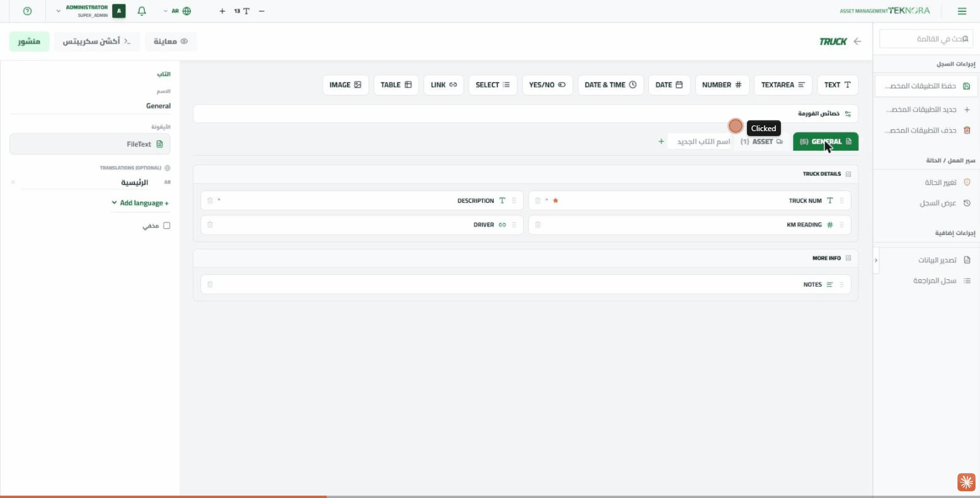Add YES/NO toggle field type

547,84
